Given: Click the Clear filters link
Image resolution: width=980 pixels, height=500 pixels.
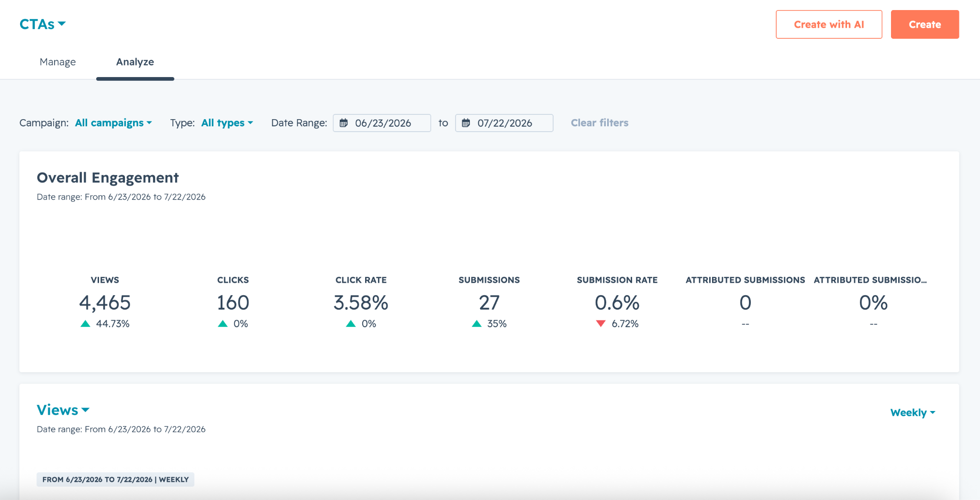Looking at the screenshot, I should [x=600, y=123].
